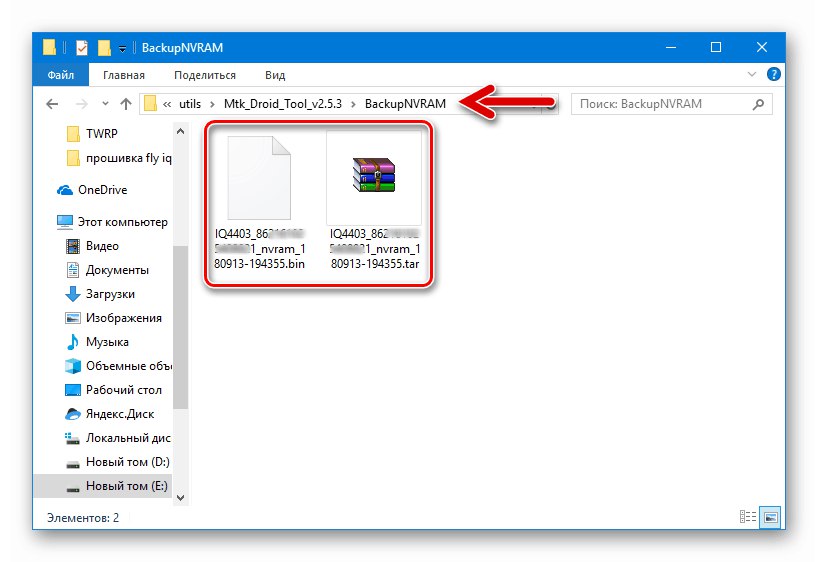Open Explorer help question mark icon
The image size is (818, 562).
(774, 74)
